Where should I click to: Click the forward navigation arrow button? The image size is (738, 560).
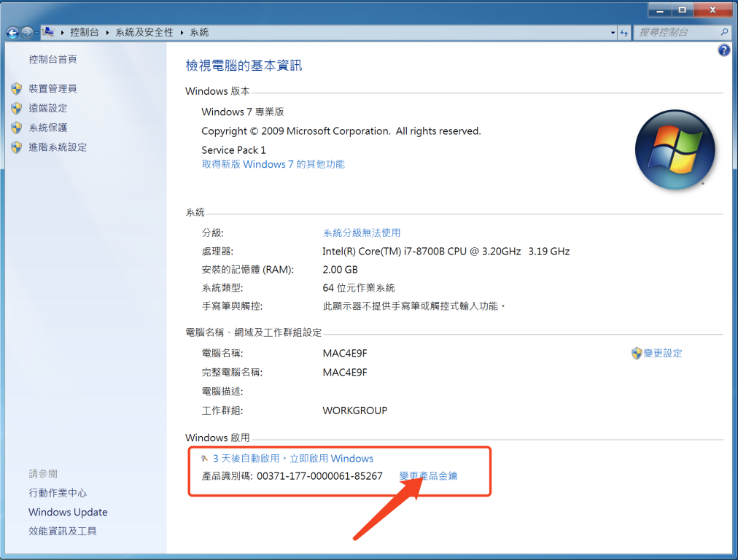(x=27, y=33)
